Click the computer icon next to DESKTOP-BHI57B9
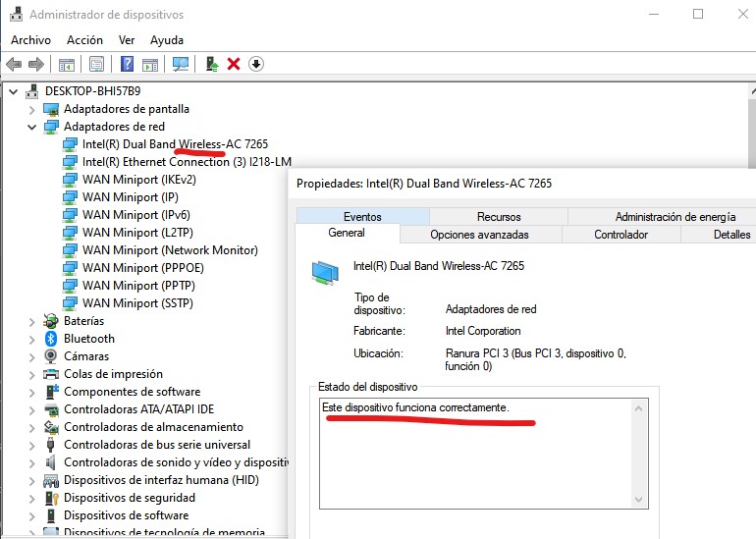 pos(31,91)
